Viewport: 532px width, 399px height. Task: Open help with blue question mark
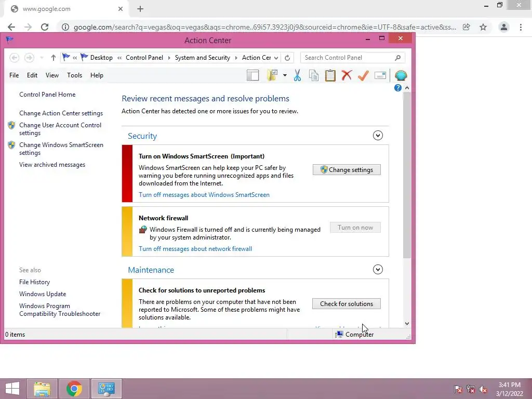pyautogui.click(x=397, y=88)
